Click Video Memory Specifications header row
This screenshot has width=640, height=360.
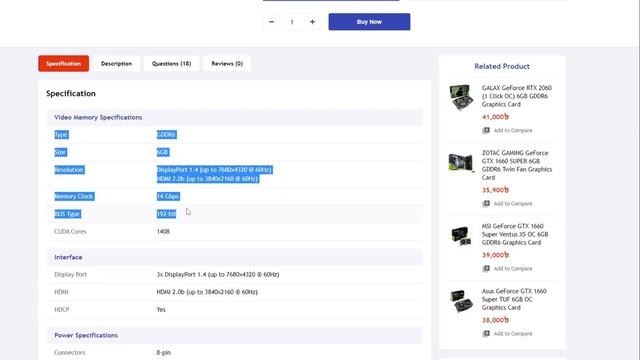tap(235, 118)
